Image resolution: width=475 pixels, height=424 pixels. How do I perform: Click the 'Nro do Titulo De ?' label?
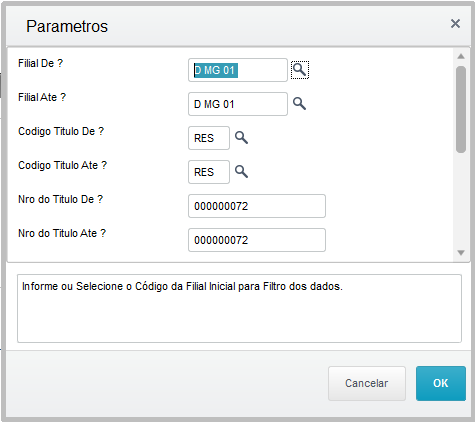60,199
